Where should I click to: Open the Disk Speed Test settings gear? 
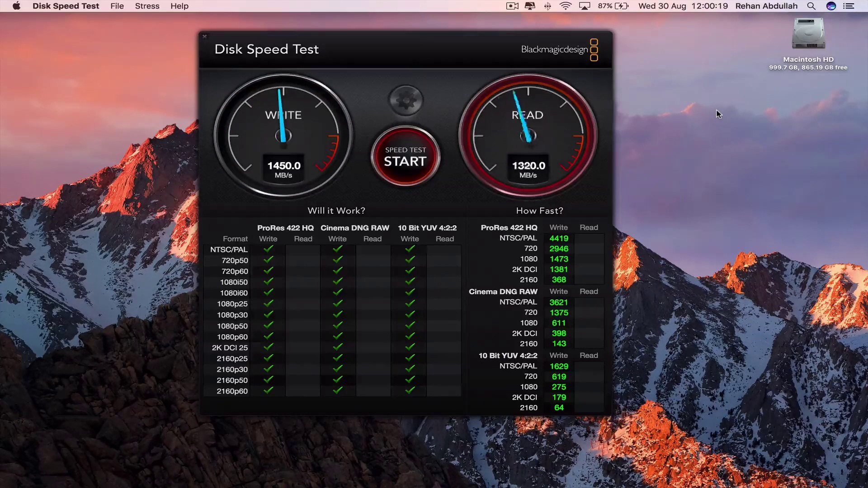[x=406, y=99]
